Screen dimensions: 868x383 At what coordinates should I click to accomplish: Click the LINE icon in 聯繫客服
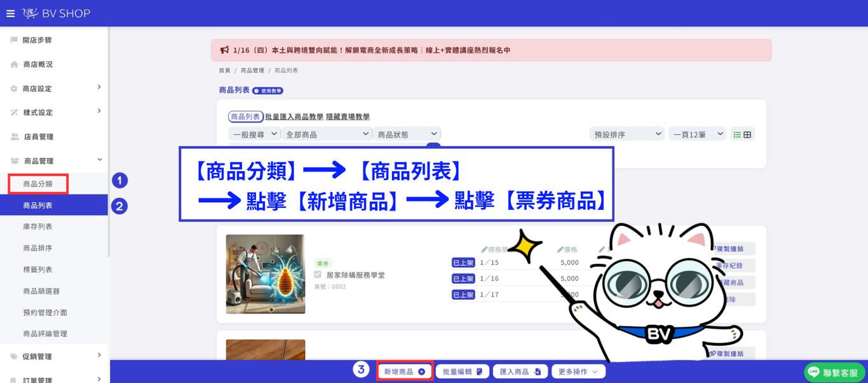pyautogui.click(x=813, y=373)
